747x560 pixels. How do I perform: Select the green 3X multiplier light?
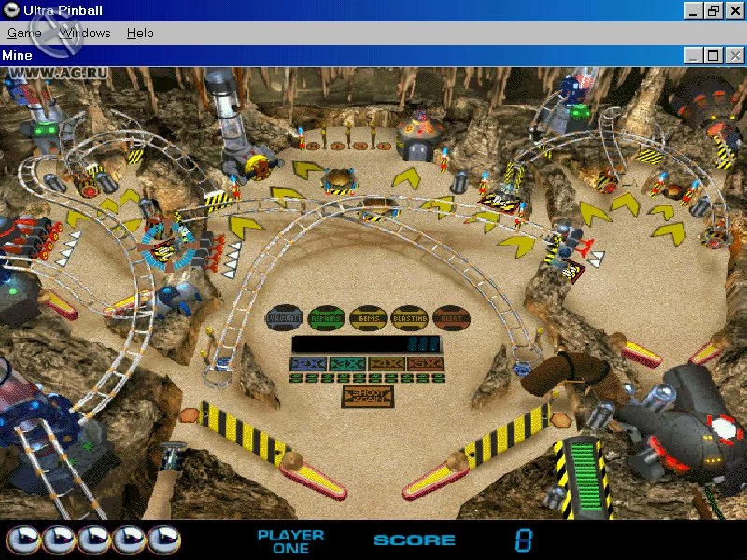(347, 364)
